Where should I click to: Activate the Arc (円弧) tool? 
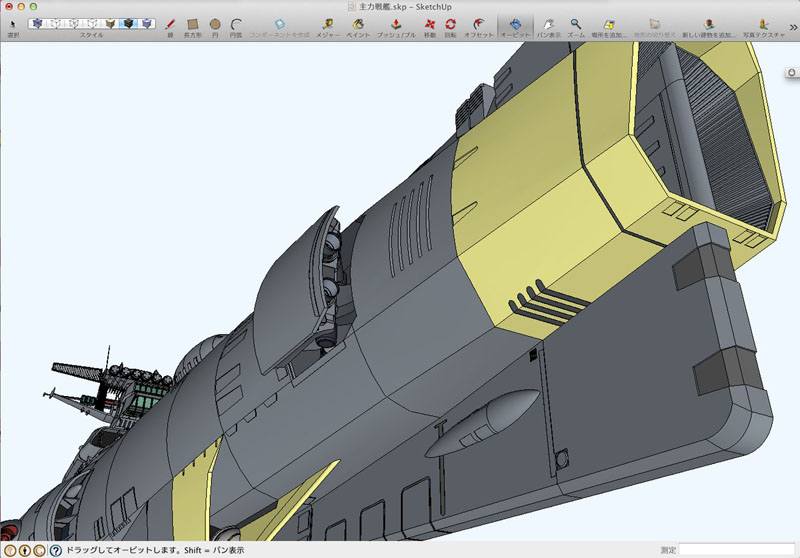pyautogui.click(x=236, y=24)
